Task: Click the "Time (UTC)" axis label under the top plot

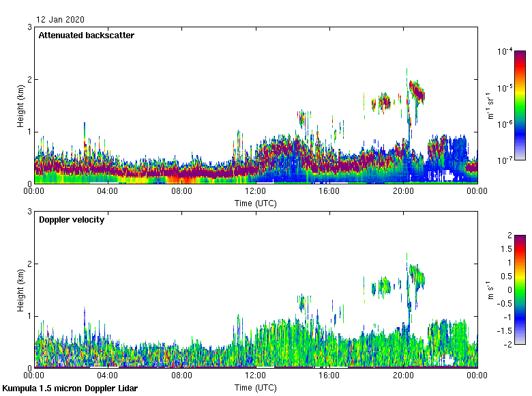Action: point(256,203)
